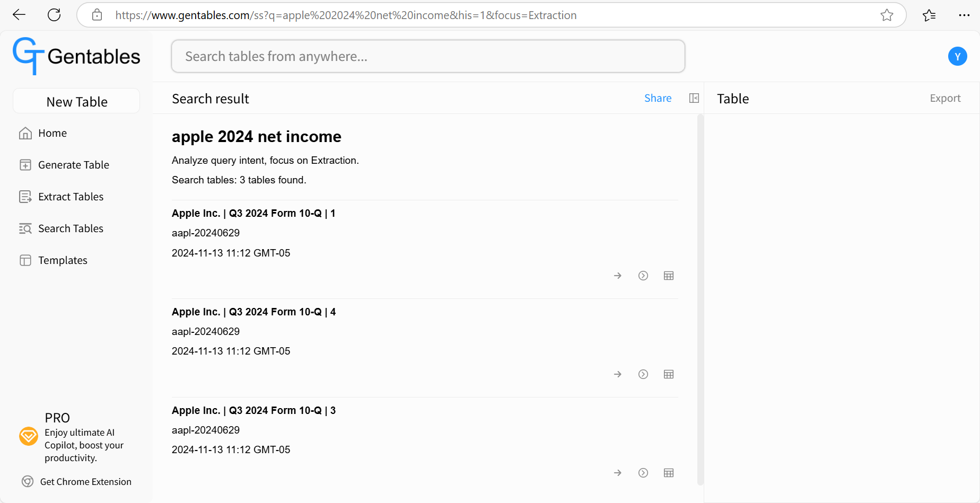Click circled chevron icon for Form 10-Q | 3
The height and width of the screenshot is (503, 980).
pos(643,473)
